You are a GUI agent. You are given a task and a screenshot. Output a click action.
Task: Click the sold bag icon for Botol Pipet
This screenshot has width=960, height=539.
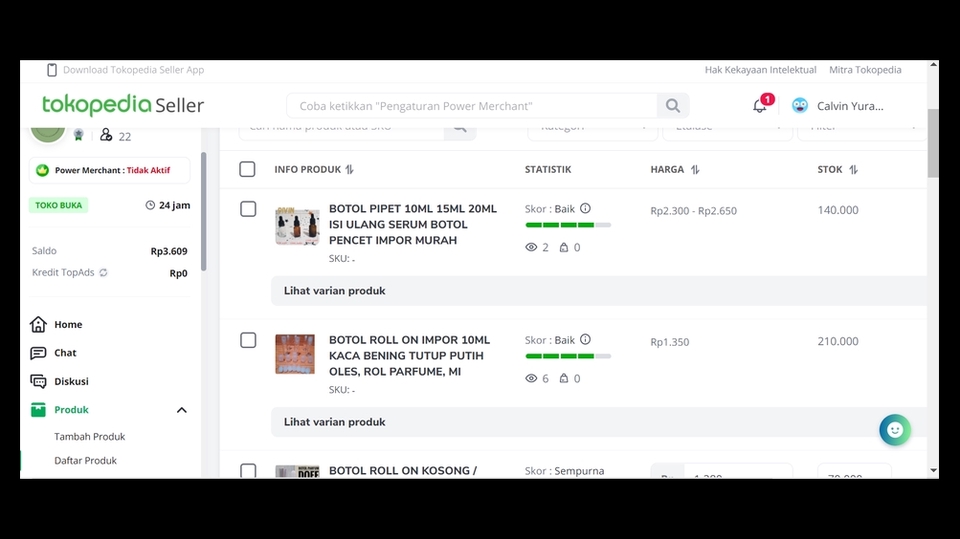click(564, 247)
